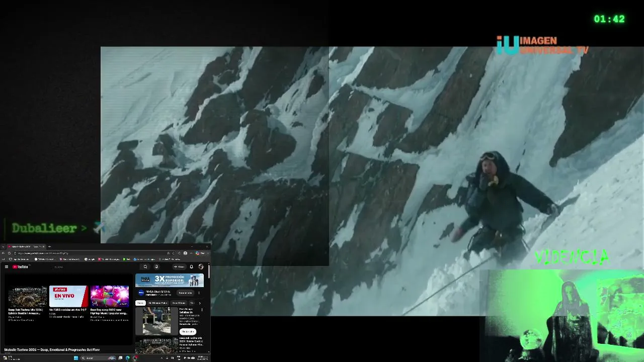Select the second filter chip after Todos
Screen dimensions: 644x362
click(158, 303)
